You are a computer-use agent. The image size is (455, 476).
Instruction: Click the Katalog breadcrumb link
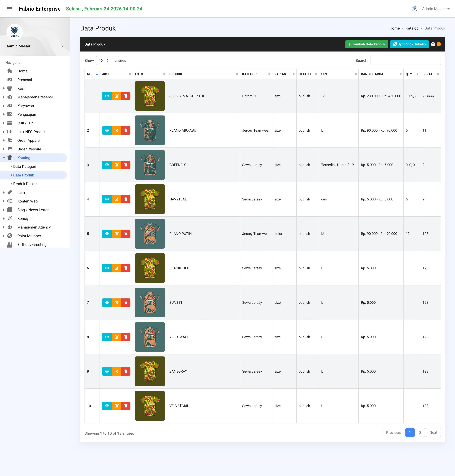pos(412,28)
